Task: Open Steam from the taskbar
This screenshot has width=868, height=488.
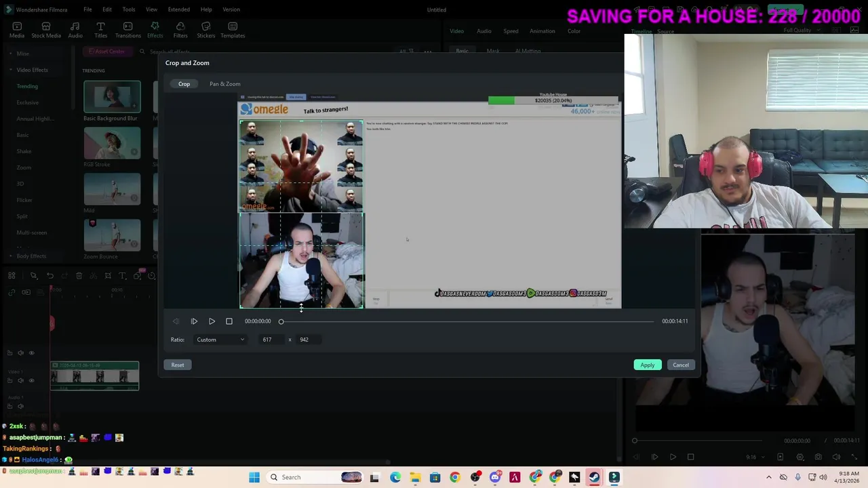Action: 594,477
